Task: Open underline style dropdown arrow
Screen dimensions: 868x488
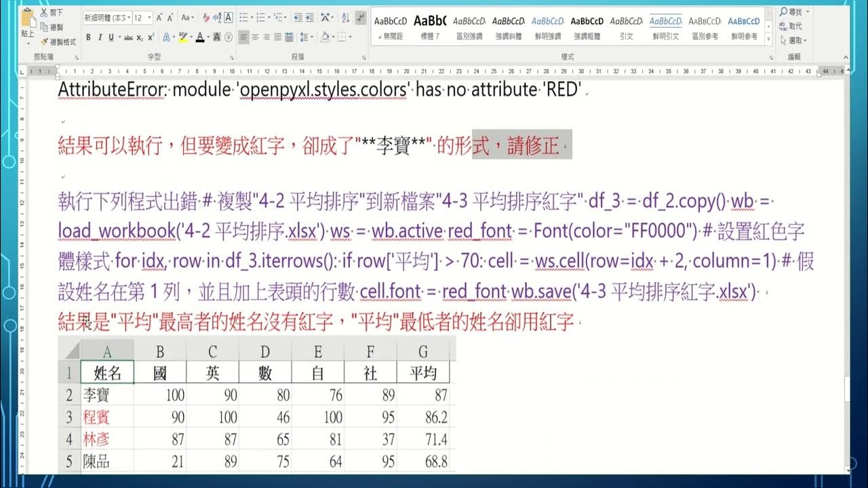Action: tap(119, 37)
